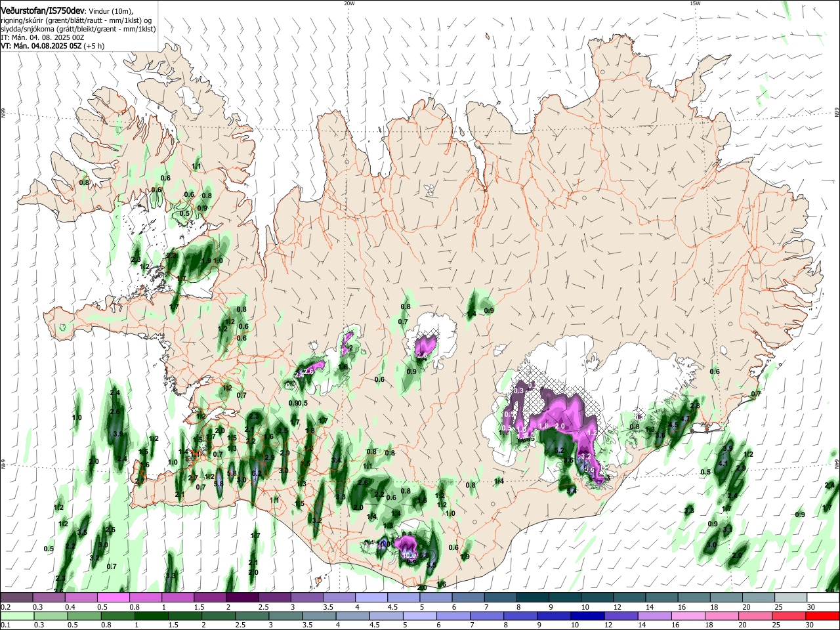Click the 'VT: Mán. 04.08.2025 05Z' valid time
This screenshot has height=630, width=840.
point(41,46)
